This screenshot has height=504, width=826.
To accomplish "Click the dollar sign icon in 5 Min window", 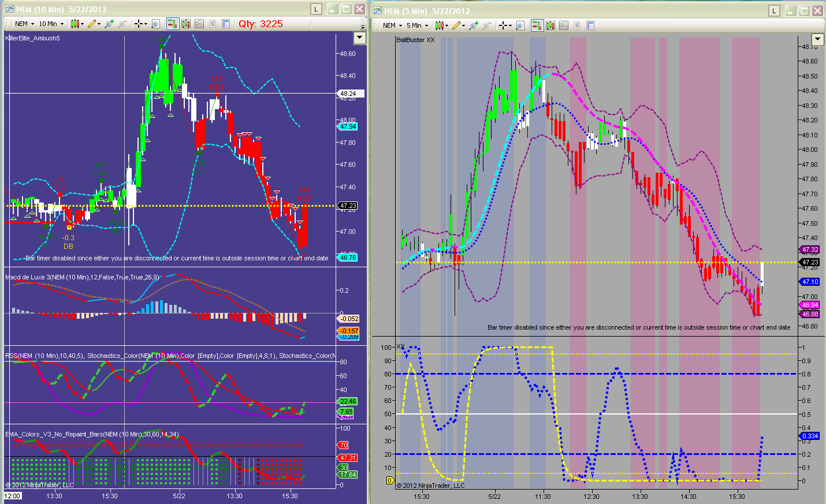I will 577,25.
